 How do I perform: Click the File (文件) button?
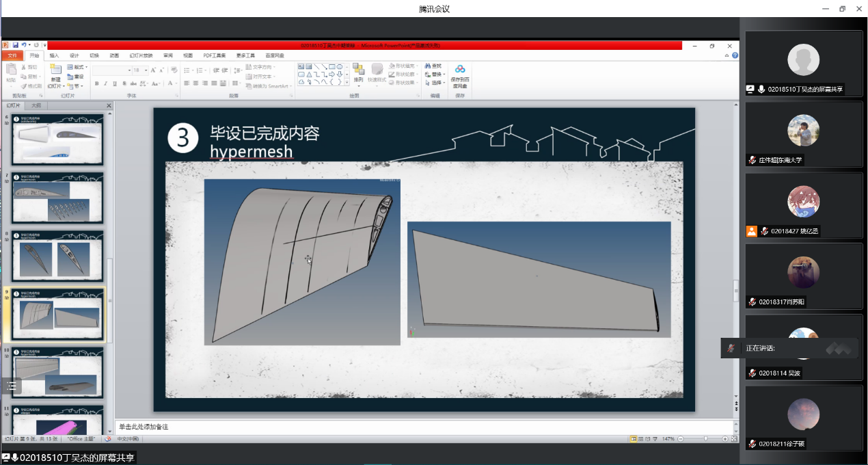12,55
